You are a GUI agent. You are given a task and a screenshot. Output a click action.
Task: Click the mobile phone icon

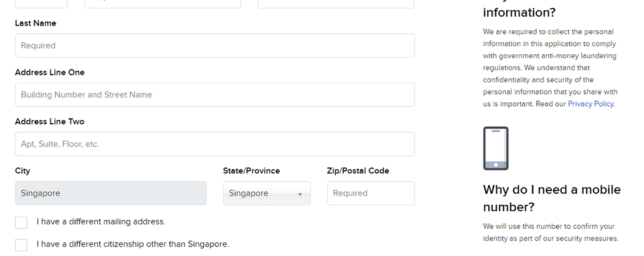[496, 148]
